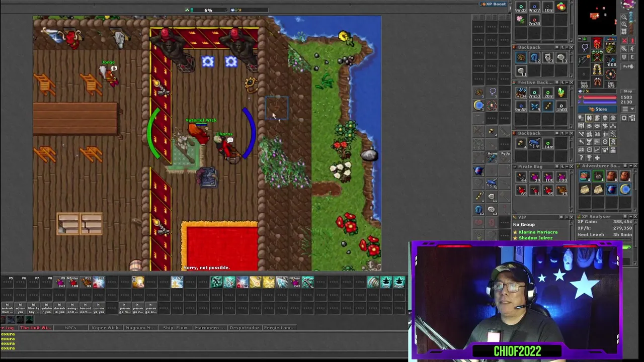Click the 'down' action bar slot
Viewport: 644px width, 362px height.
398,282
